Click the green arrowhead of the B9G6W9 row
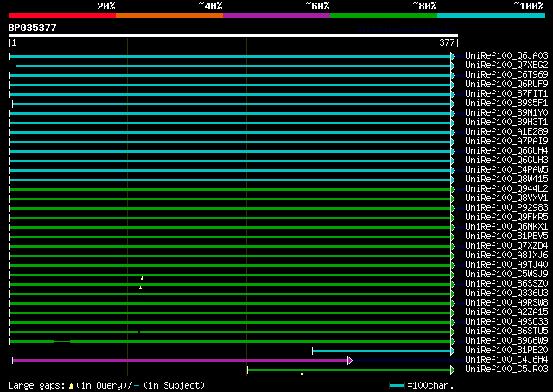The width and height of the screenshot is (553, 392). pos(453,341)
